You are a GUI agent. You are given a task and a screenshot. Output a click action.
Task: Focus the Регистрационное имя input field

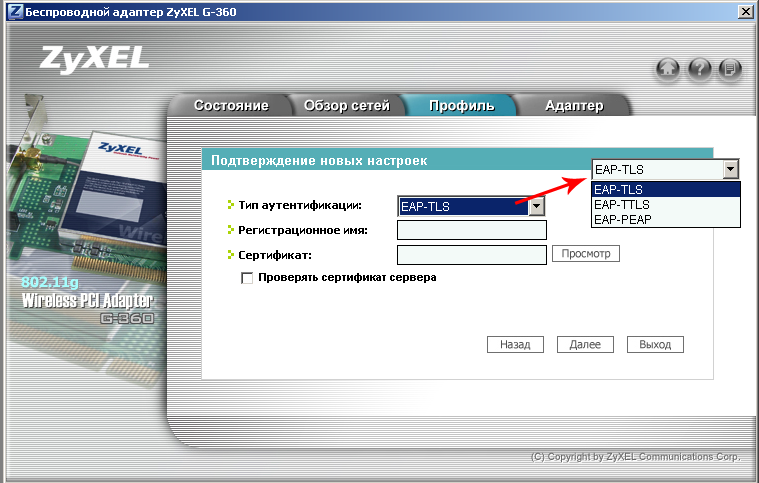tap(471, 230)
